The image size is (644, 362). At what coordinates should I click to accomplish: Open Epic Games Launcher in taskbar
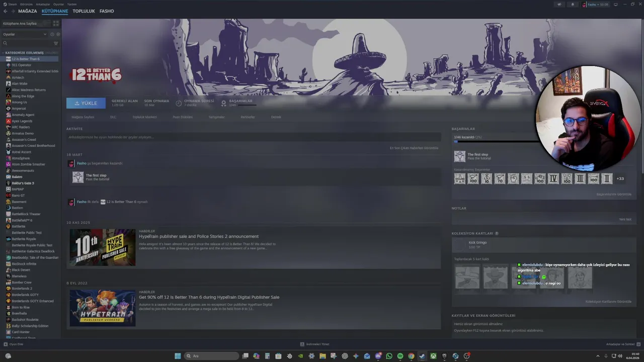tap(444, 356)
